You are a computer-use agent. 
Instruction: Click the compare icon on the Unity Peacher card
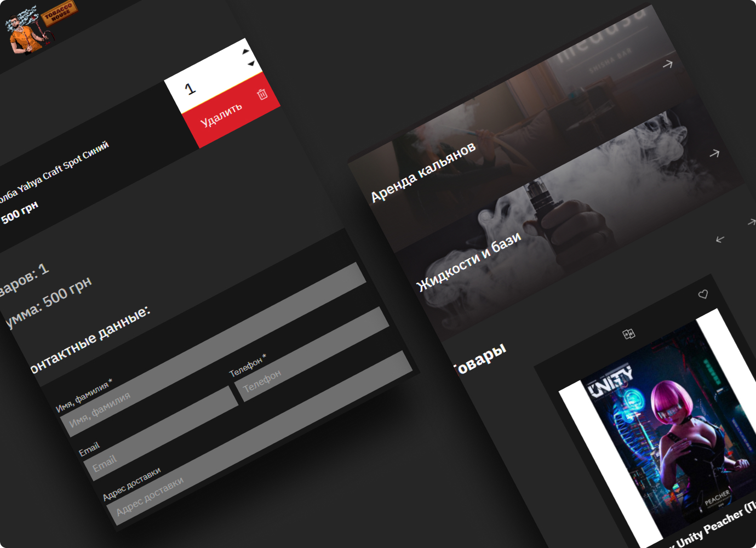coord(629,334)
